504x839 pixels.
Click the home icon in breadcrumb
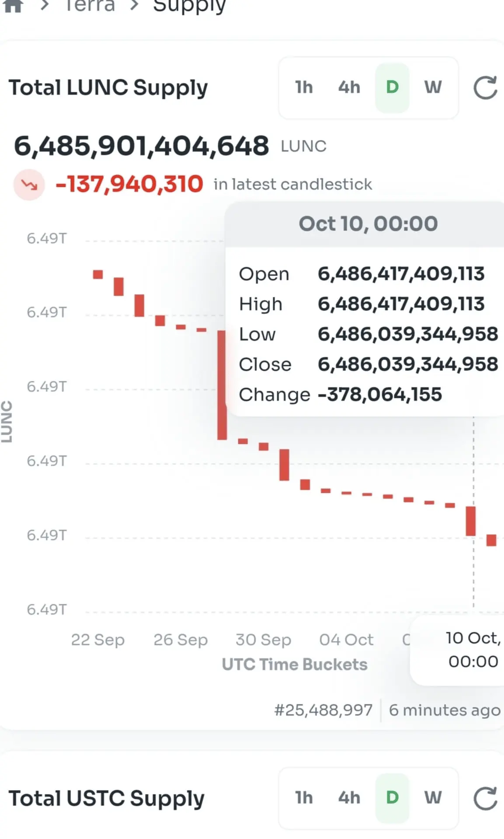click(13, 6)
